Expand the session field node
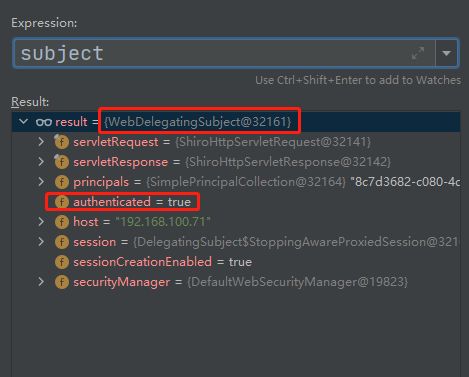Viewport: 469px width, 377px height. (41, 242)
